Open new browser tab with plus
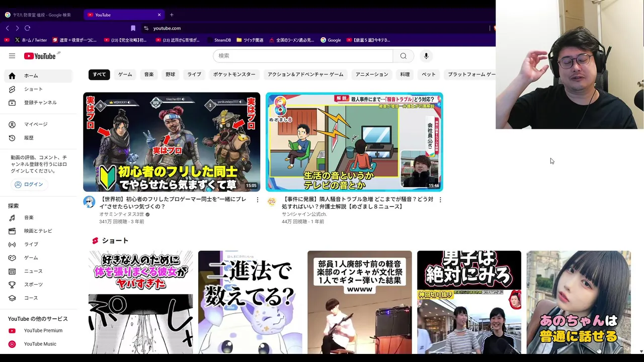Viewport: 644px width, 362px height. tap(172, 15)
